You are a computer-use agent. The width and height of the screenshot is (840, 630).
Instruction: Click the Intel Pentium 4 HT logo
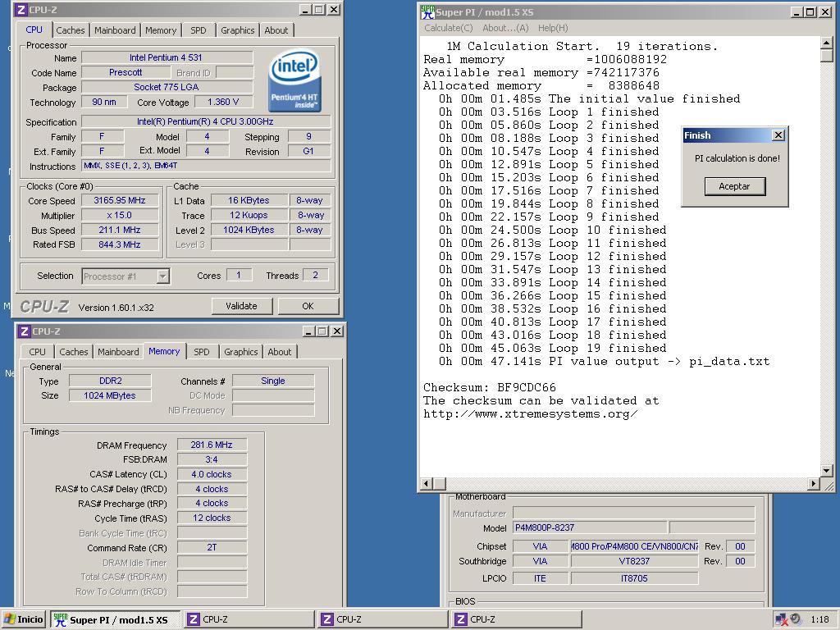(x=294, y=81)
